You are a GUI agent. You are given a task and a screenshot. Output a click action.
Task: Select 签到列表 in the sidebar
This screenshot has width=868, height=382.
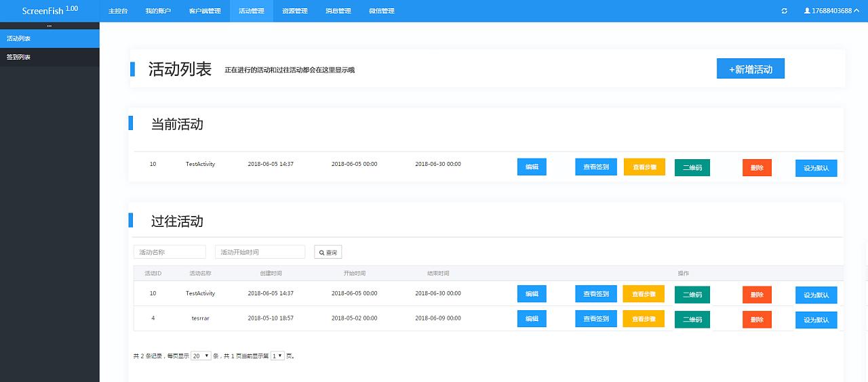pos(50,57)
